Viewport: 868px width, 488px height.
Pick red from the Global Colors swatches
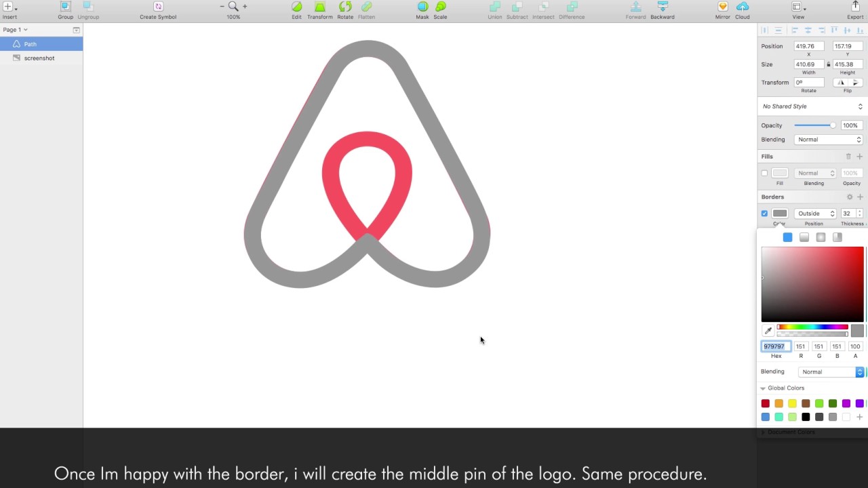click(765, 403)
